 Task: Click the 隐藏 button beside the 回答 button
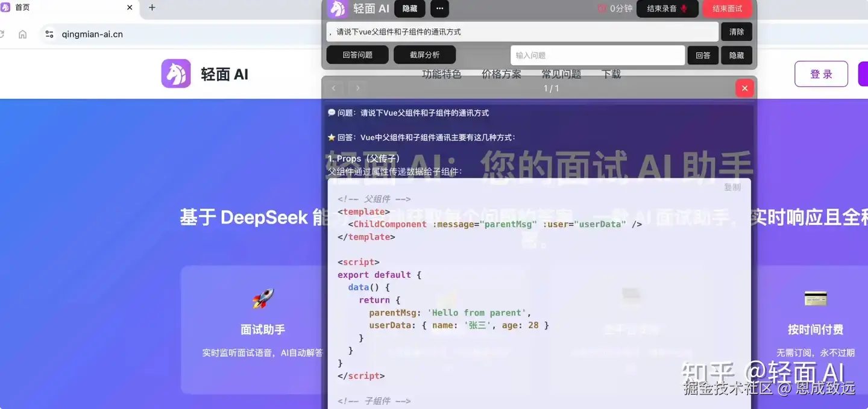pos(737,55)
